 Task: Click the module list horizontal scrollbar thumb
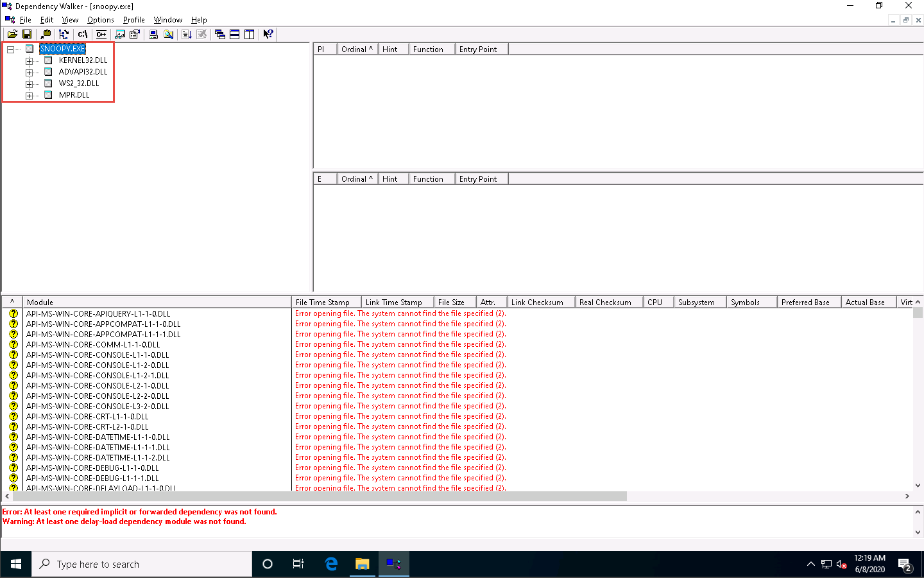point(320,496)
